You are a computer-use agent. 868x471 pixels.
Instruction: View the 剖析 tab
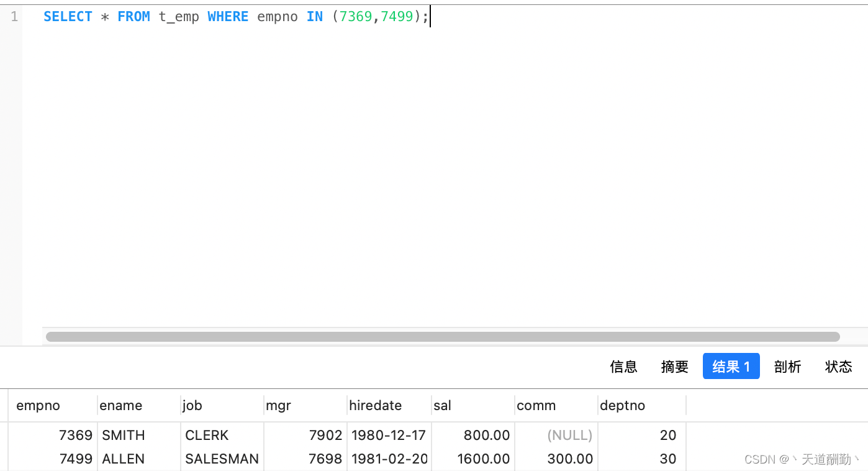pos(787,367)
